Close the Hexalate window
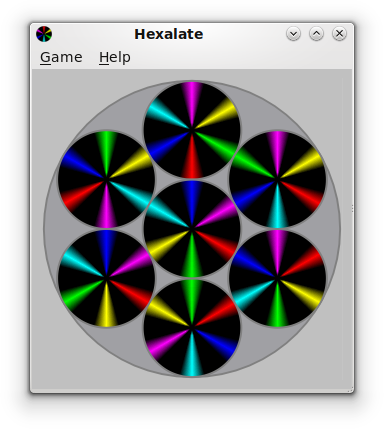Screen dimensions: 384x429 coord(339,34)
